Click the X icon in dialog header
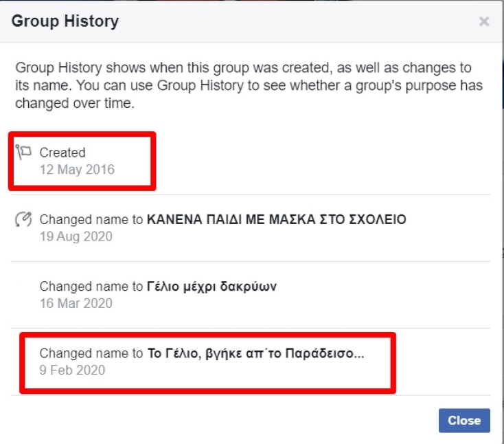Viewport: 504px width, 444px height. [x=484, y=21]
